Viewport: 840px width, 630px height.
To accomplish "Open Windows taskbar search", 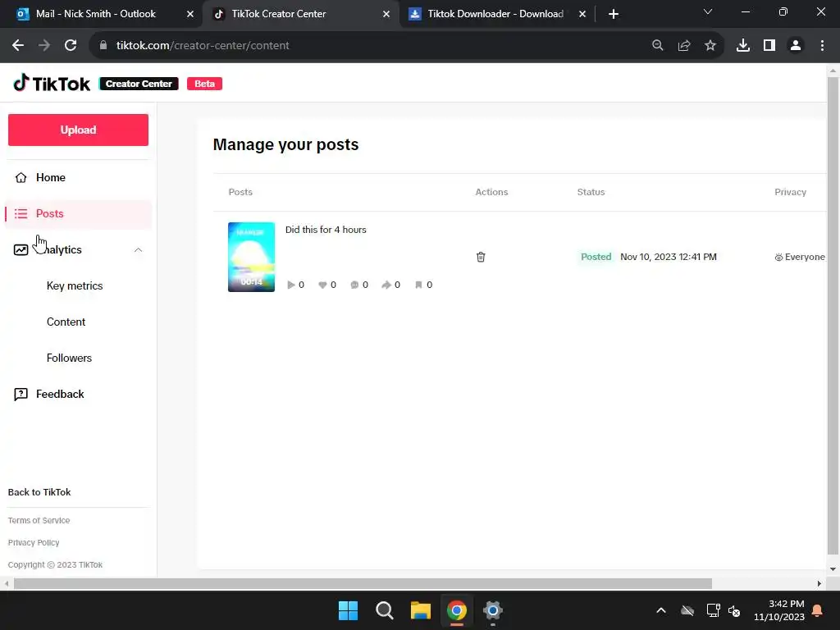I will coord(384,610).
